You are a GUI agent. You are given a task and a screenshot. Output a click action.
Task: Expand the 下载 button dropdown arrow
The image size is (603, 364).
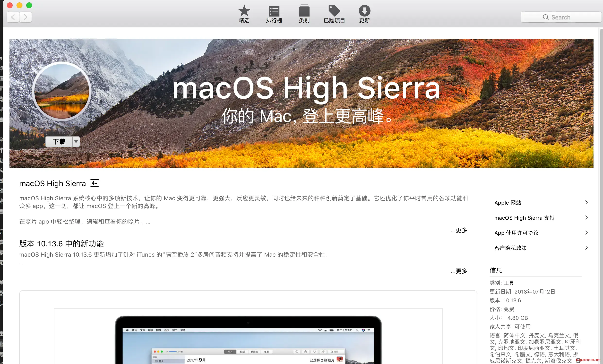(x=76, y=141)
